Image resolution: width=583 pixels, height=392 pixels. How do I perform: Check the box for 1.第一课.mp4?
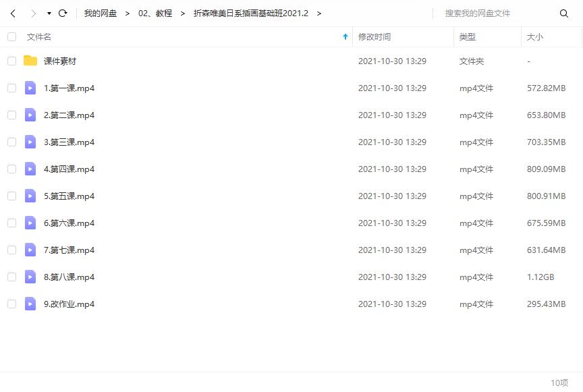(12, 88)
